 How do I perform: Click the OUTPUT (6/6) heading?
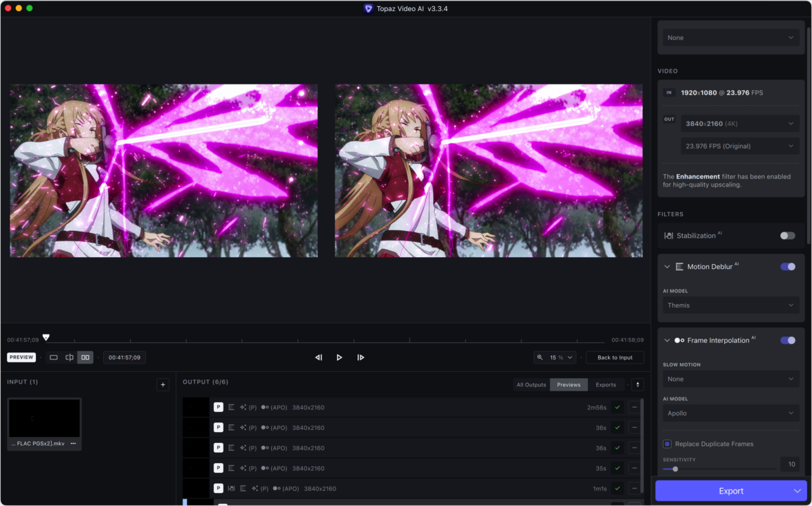pyautogui.click(x=205, y=382)
